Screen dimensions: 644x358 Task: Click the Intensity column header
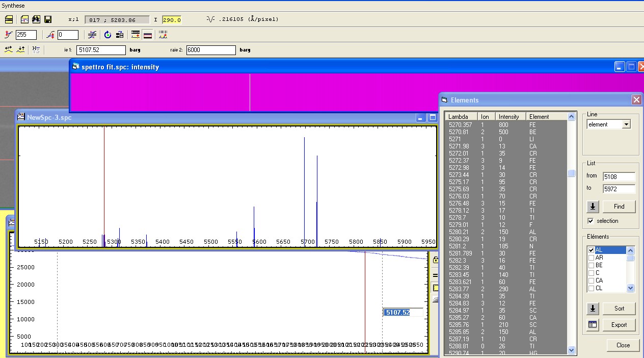click(512, 117)
